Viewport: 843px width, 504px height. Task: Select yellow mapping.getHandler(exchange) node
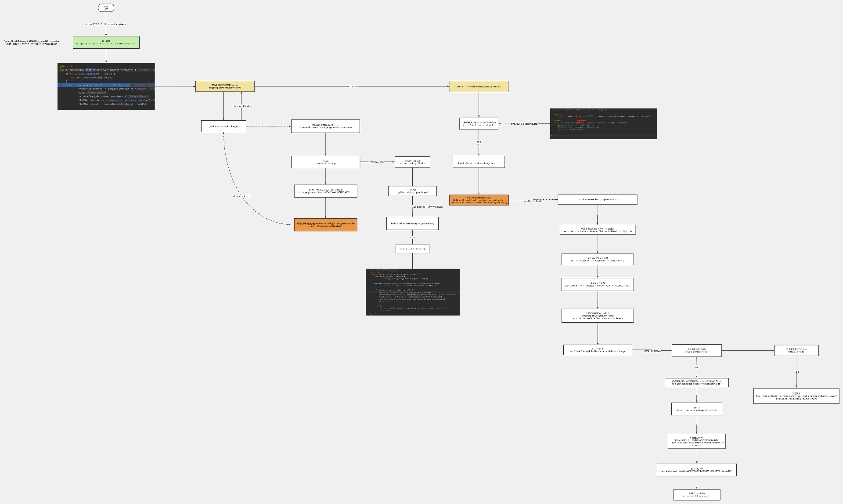[225, 86]
